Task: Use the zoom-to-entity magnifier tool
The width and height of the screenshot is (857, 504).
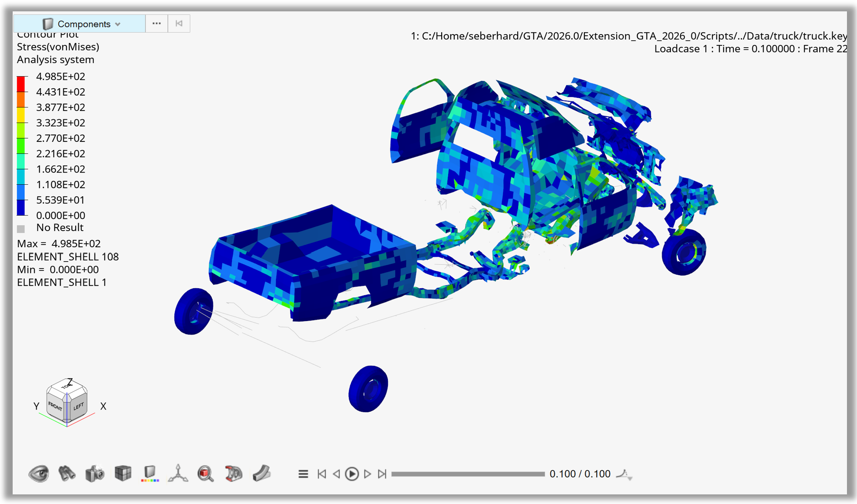Action: click(x=205, y=473)
